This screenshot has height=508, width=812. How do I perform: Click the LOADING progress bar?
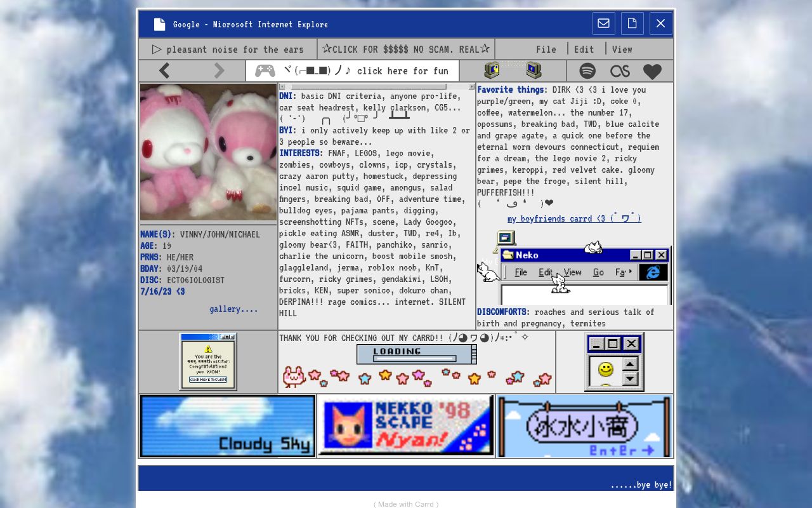pyautogui.click(x=416, y=354)
